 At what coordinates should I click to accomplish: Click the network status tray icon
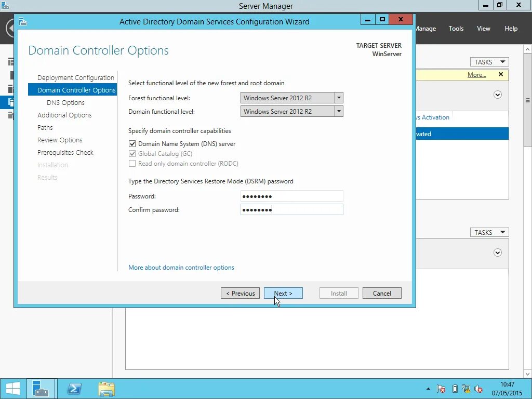(x=467, y=388)
